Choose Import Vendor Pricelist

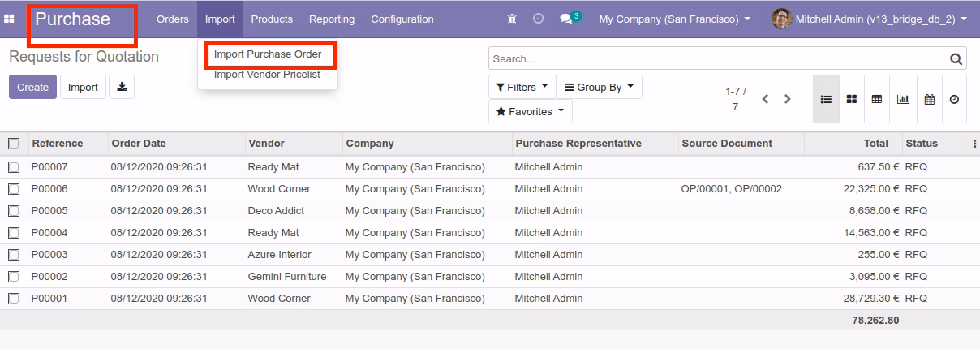[x=267, y=75]
